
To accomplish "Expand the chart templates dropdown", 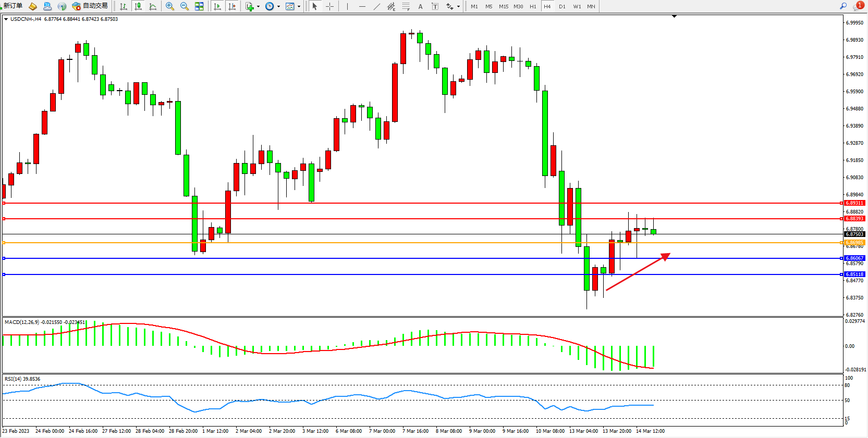I will point(299,7).
